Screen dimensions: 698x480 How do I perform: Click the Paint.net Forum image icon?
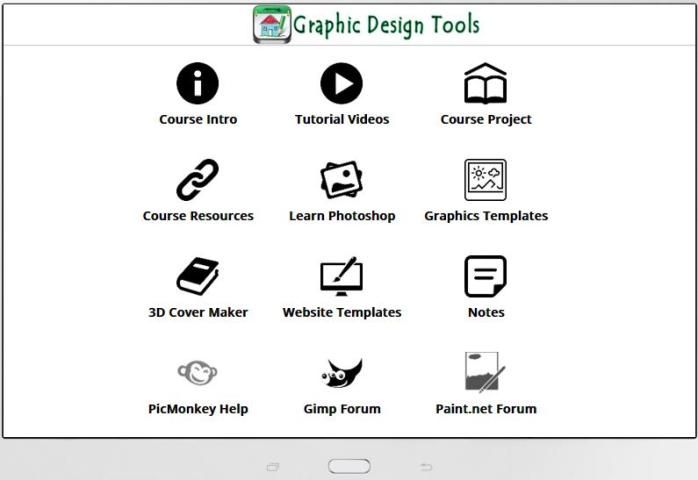coord(485,372)
